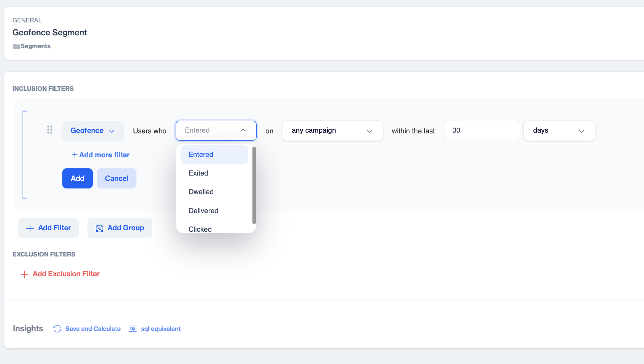This screenshot has width=644, height=364.
Task: Choose Delivered from the dropdown list
Action: [214, 211]
